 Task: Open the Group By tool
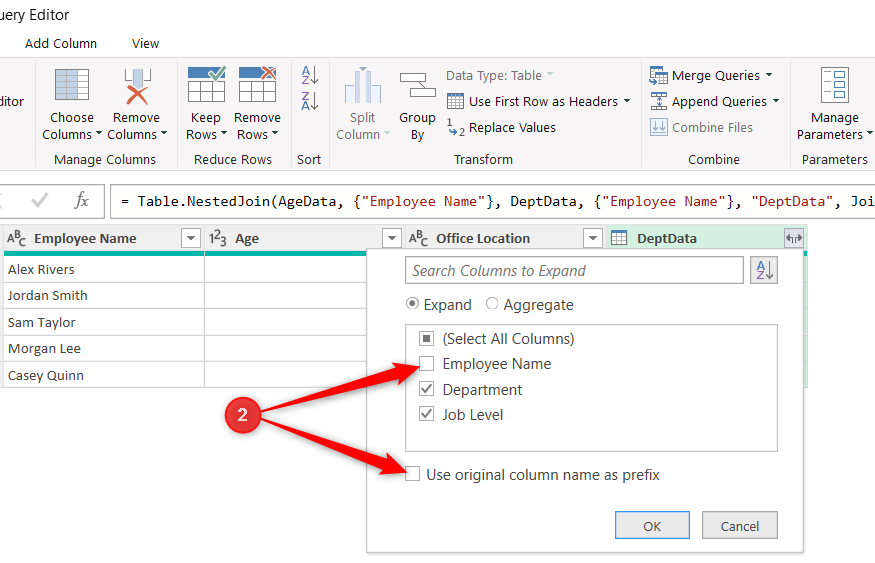(x=417, y=105)
